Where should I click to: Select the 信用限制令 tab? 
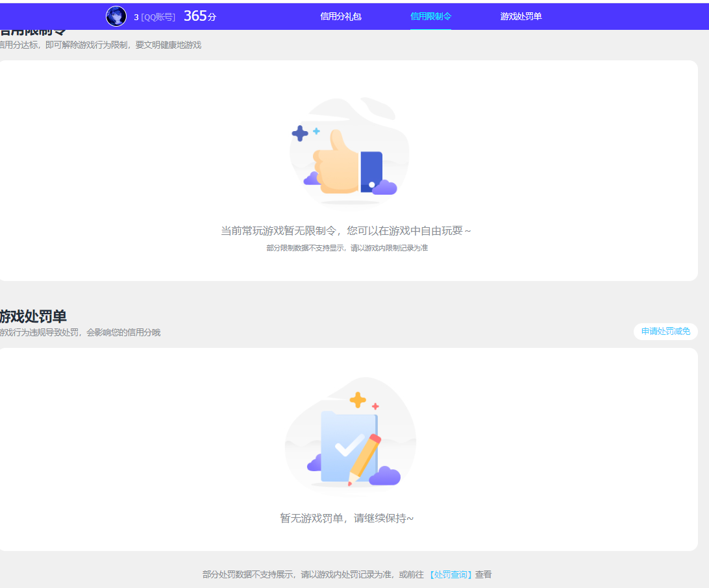[430, 17]
